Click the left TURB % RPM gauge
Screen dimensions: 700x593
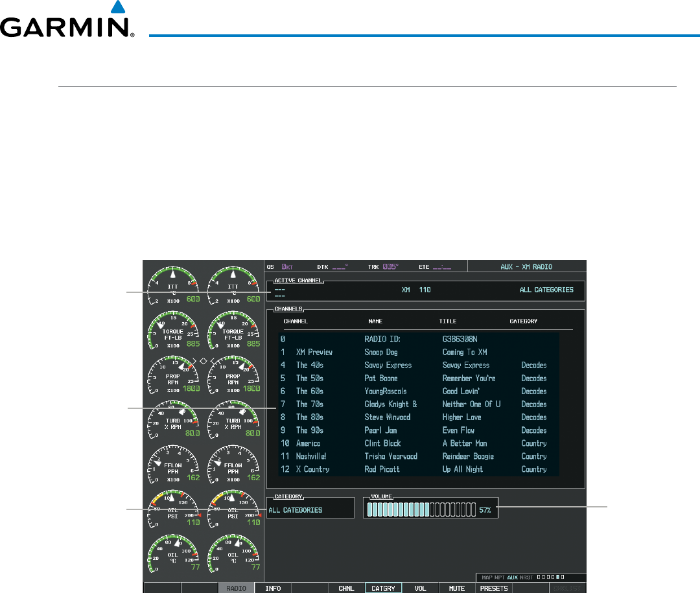[x=173, y=420]
